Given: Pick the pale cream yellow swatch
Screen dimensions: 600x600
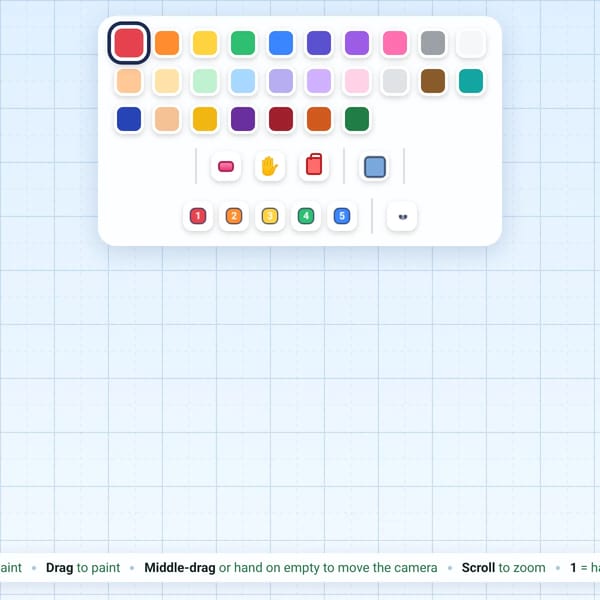Looking at the screenshot, I should point(167,81).
